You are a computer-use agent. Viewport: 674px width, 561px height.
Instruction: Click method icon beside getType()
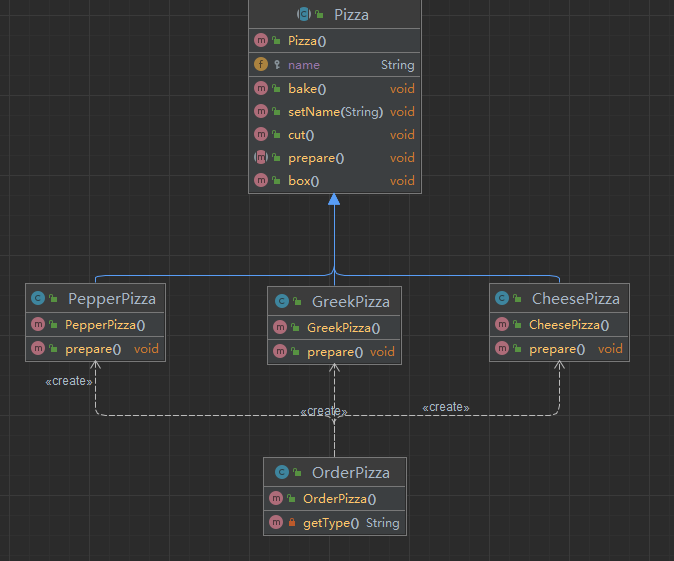click(x=276, y=522)
